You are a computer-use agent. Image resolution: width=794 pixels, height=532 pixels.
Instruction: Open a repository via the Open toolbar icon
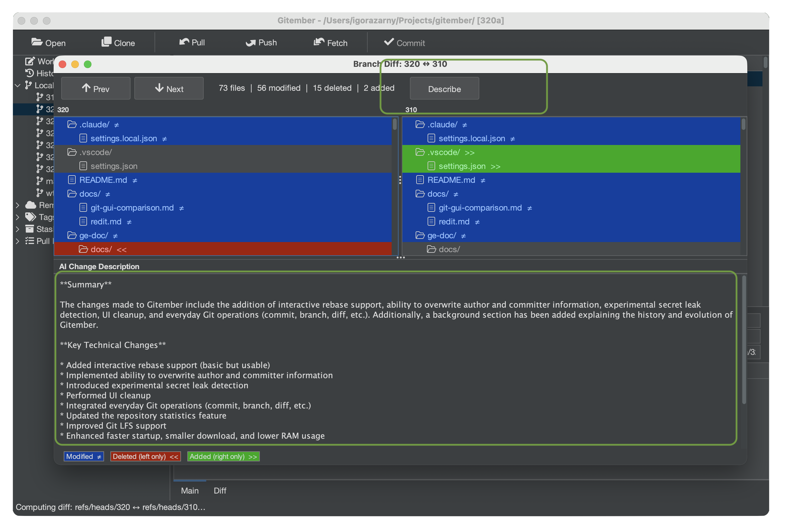tap(48, 43)
